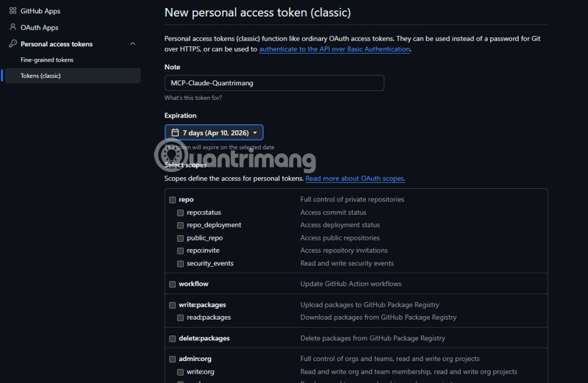Screen dimensions: 588x383
Task: Click the OAuth Apps person icon
Action: pos(13,27)
